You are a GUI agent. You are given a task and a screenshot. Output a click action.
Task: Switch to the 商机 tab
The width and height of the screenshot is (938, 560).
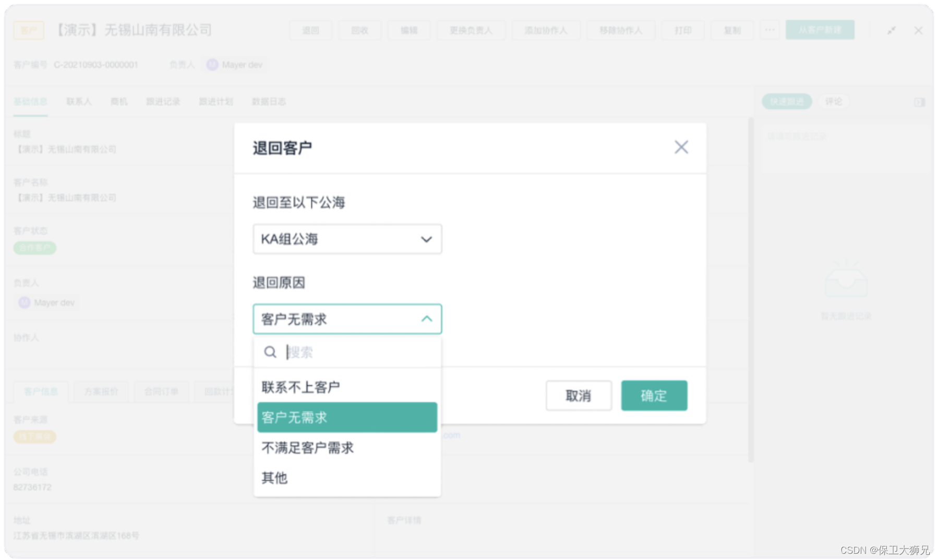119,102
